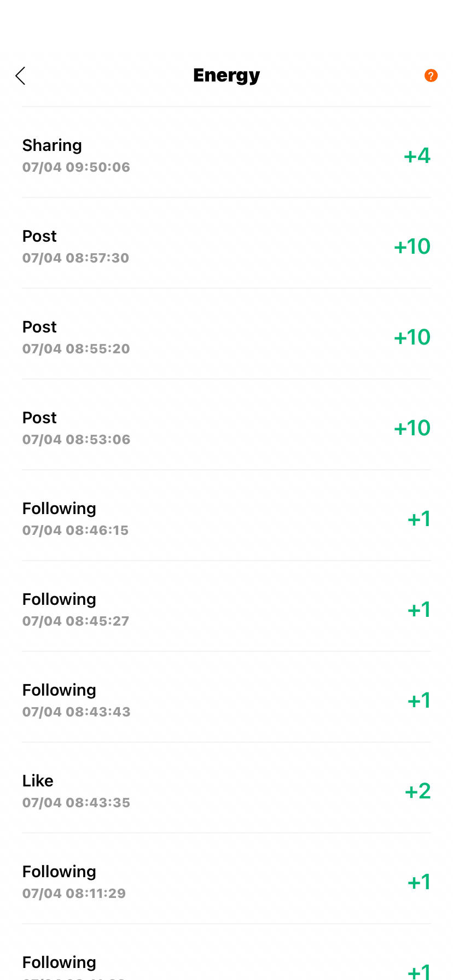Tap the back arrow icon
The image size is (453, 980).
click(x=21, y=76)
